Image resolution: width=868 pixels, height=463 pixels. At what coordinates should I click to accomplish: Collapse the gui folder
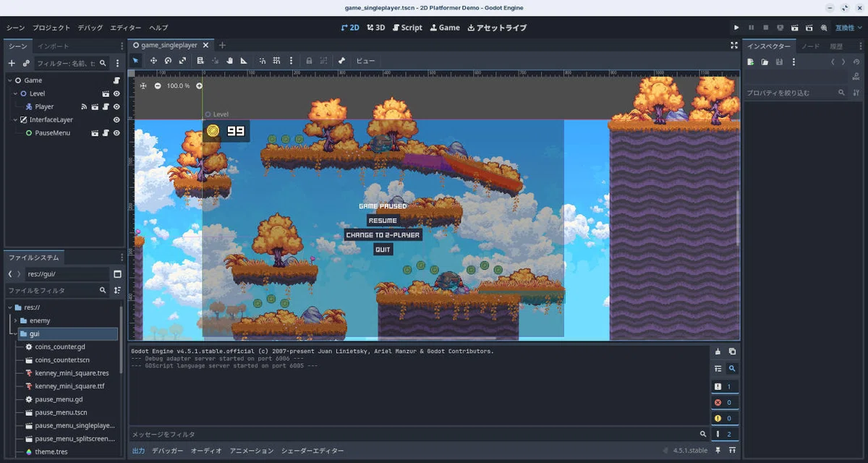15,334
